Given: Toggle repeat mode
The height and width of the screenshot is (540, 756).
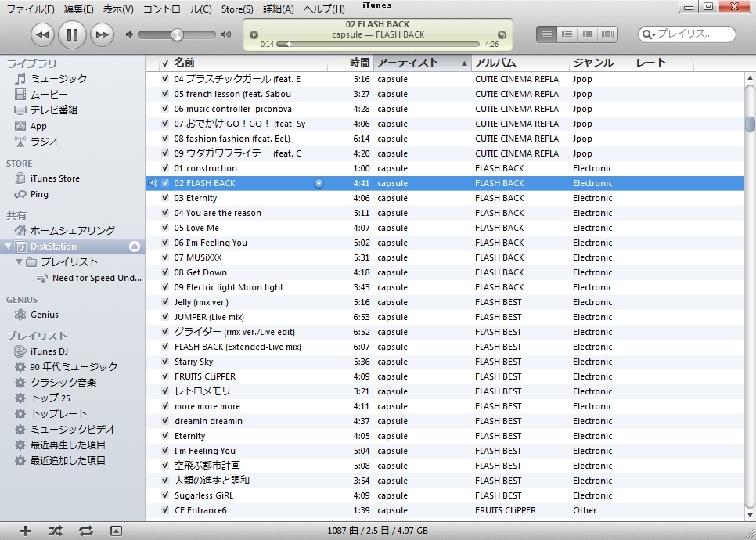Looking at the screenshot, I should click(x=86, y=531).
